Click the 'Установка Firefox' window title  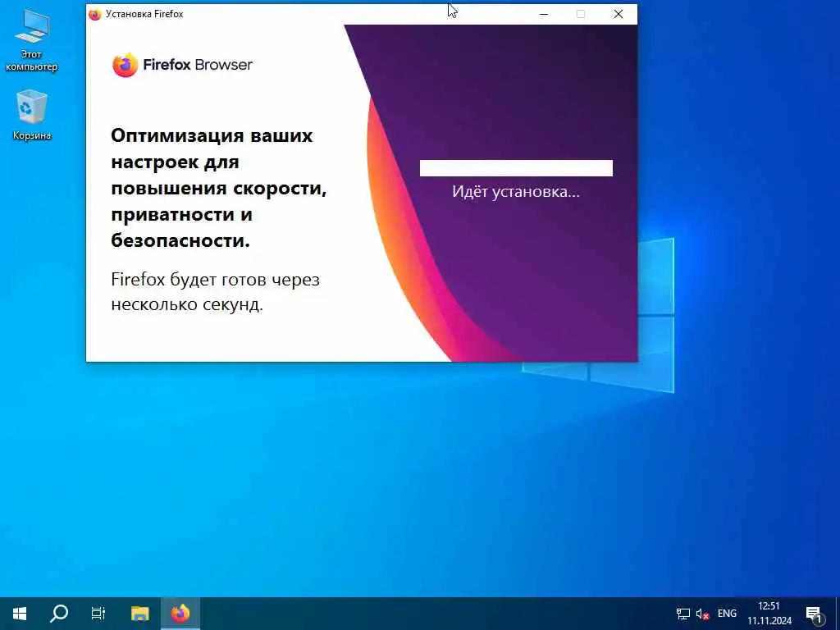(144, 14)
